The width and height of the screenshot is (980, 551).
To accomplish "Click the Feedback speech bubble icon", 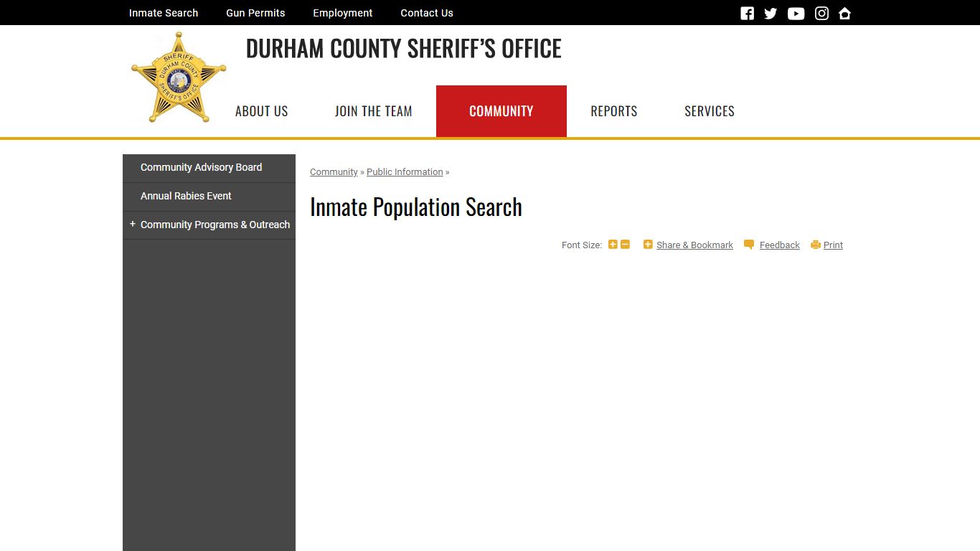I will click(749, 245).
